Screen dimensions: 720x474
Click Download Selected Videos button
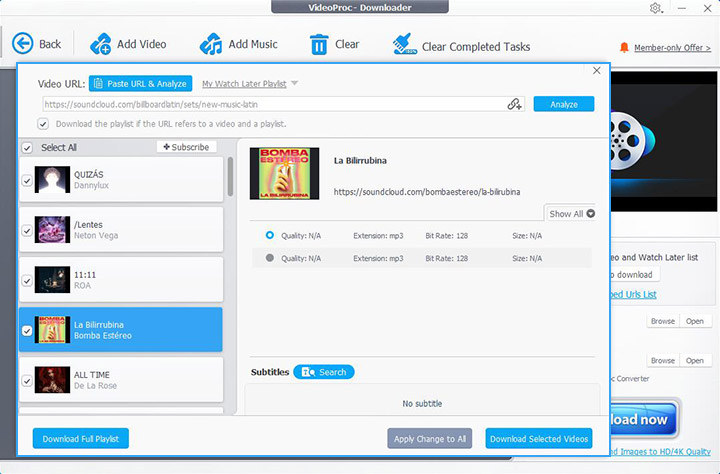[x=539, y=439]
